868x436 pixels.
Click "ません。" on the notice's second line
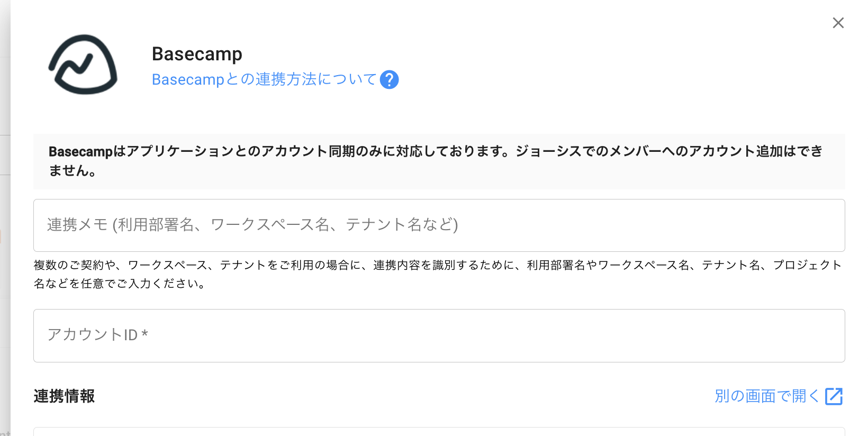tap(73, 171)
